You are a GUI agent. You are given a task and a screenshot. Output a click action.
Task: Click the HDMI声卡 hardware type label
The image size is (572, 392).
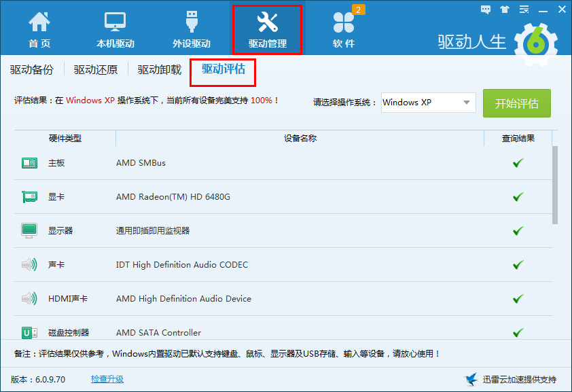tap(68, 299)
